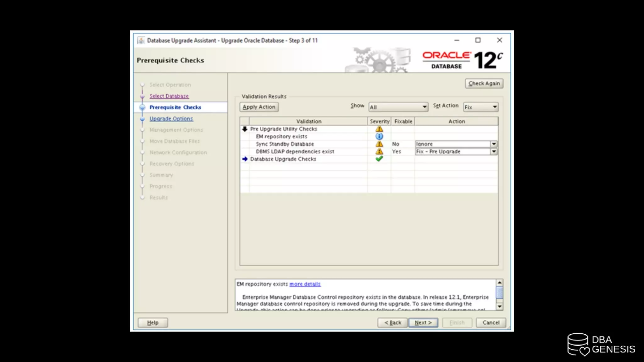Open the Set Action dropdown
Image resolution: width=644 pixels, height=362 pixels.
tap(494, 107)
